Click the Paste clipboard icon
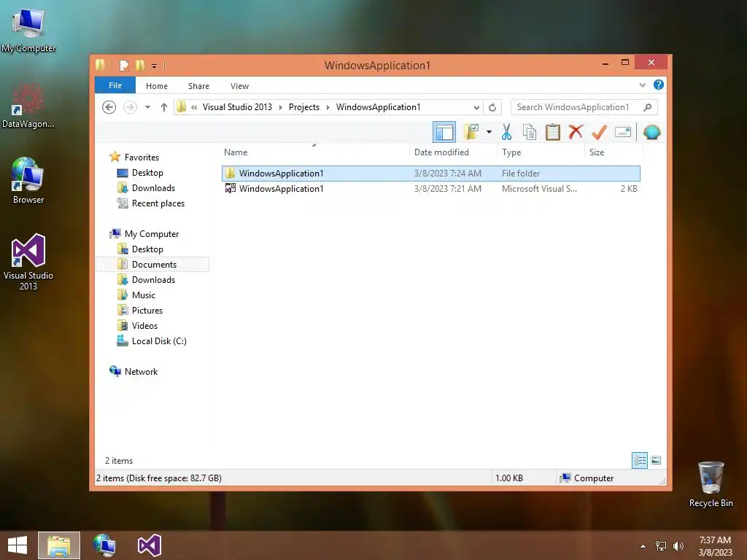 click(553, 132)
